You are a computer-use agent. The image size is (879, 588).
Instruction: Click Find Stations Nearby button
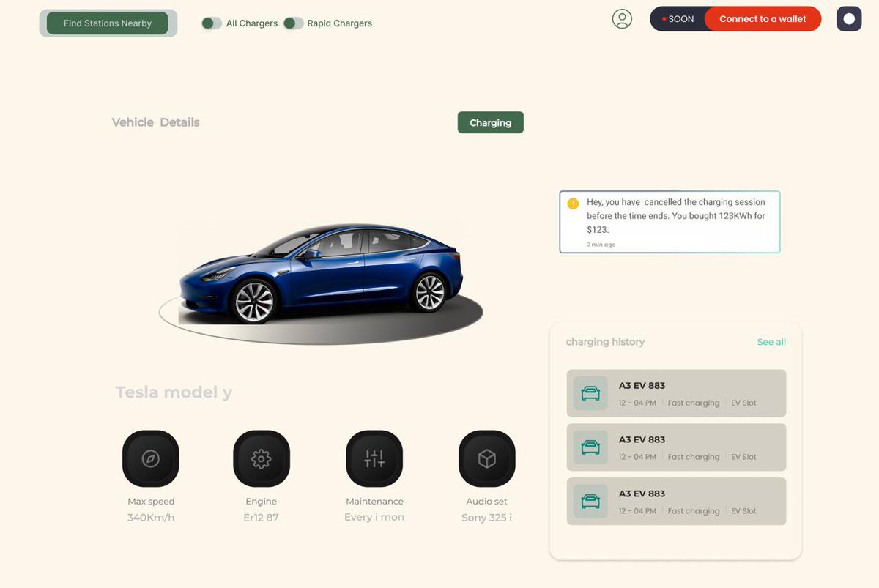point(108,23)
